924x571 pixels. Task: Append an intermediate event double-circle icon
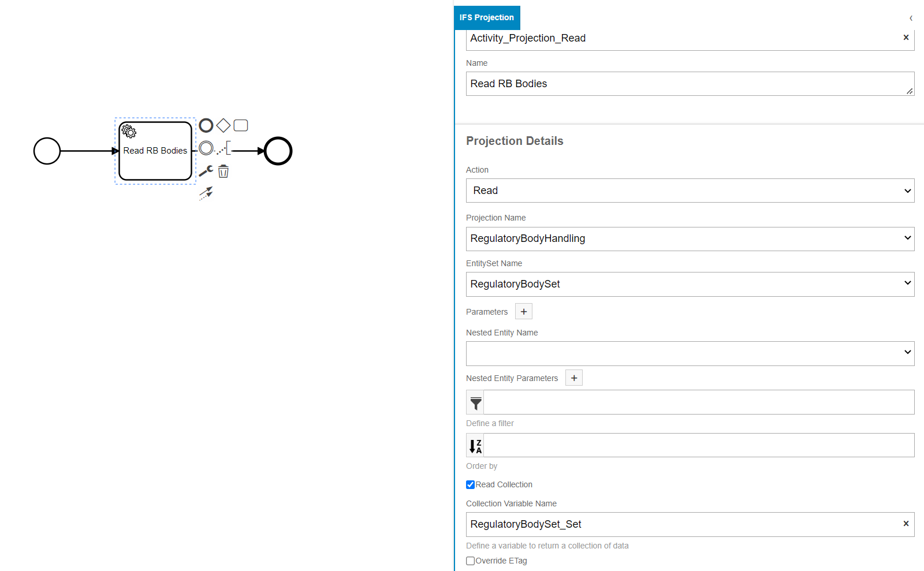point(206,148)
